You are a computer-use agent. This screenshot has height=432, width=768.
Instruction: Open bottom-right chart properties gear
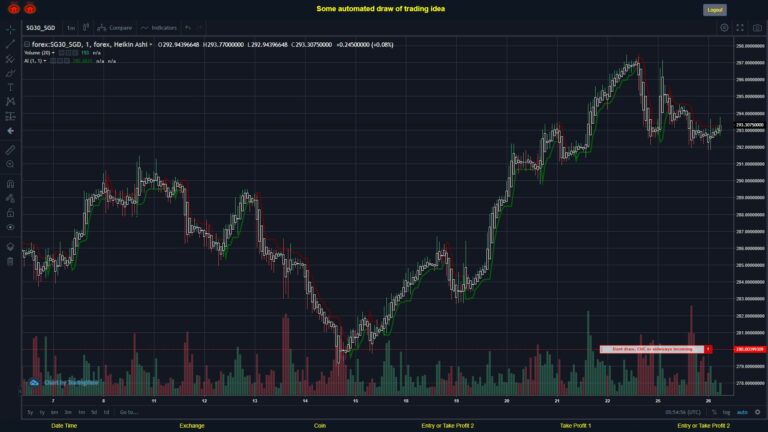point(758,412)
